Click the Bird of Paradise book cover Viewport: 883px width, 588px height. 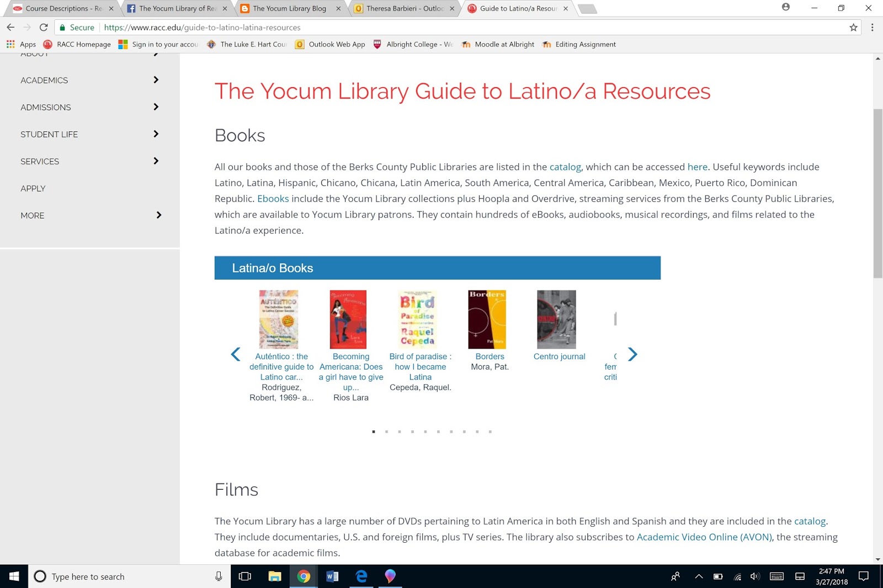[x=417, y=319]
